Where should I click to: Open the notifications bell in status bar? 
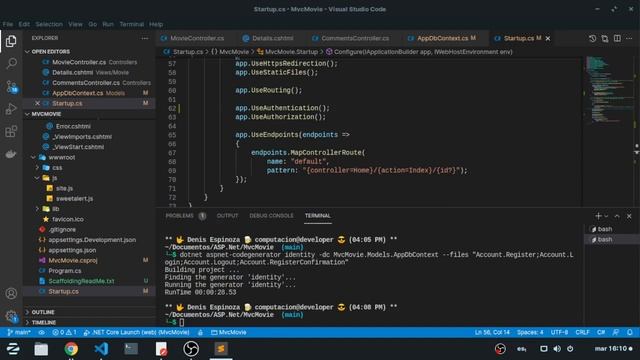point(630,332)
